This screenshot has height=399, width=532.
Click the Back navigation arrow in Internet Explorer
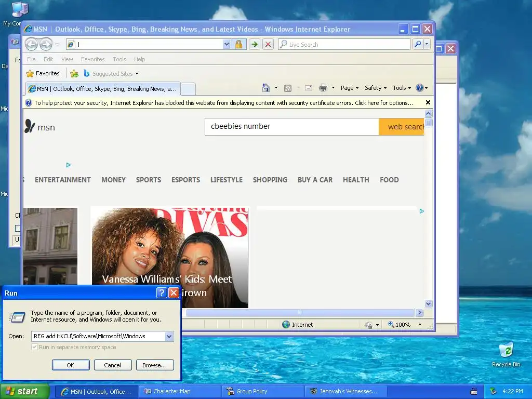(x=32, y=44)
